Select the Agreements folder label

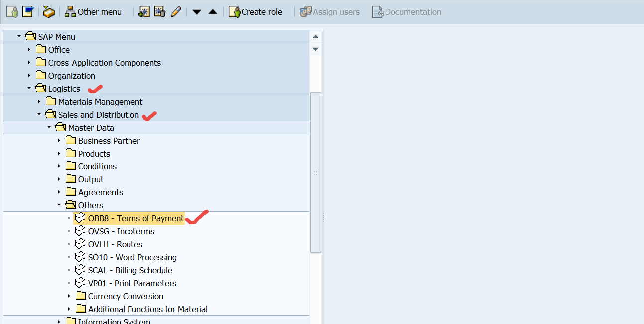click(101, 192)
